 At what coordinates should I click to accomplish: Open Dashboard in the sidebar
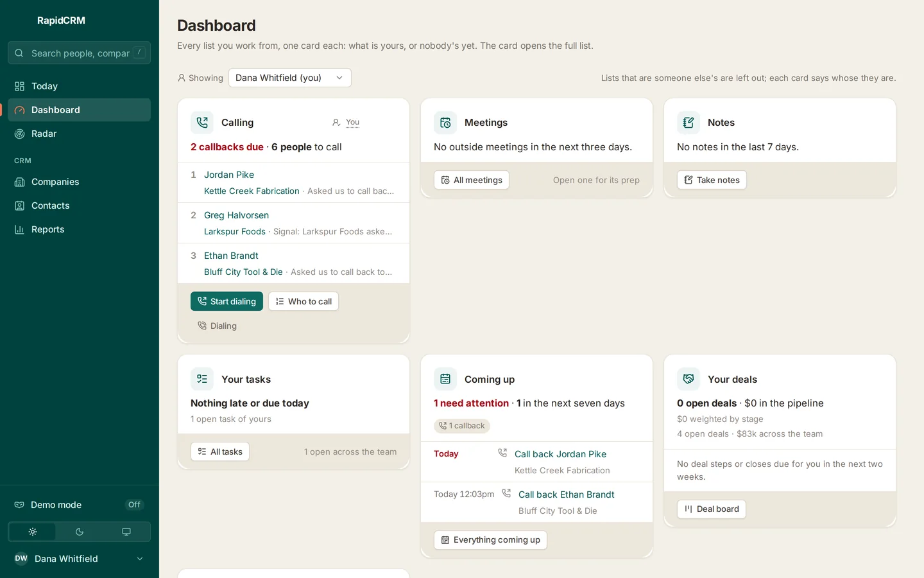[x=79, y=110]
